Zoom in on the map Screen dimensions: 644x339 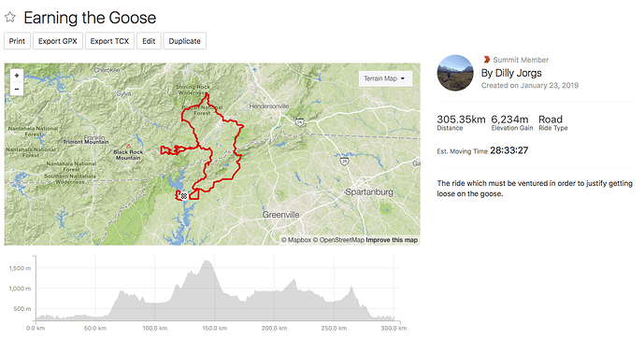[x=17, y=76]
